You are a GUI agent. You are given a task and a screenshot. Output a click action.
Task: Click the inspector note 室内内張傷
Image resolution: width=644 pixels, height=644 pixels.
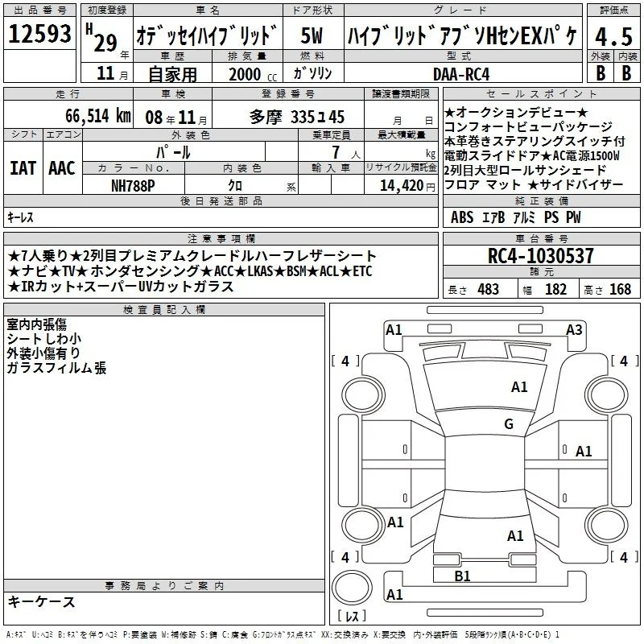point(36,324)
